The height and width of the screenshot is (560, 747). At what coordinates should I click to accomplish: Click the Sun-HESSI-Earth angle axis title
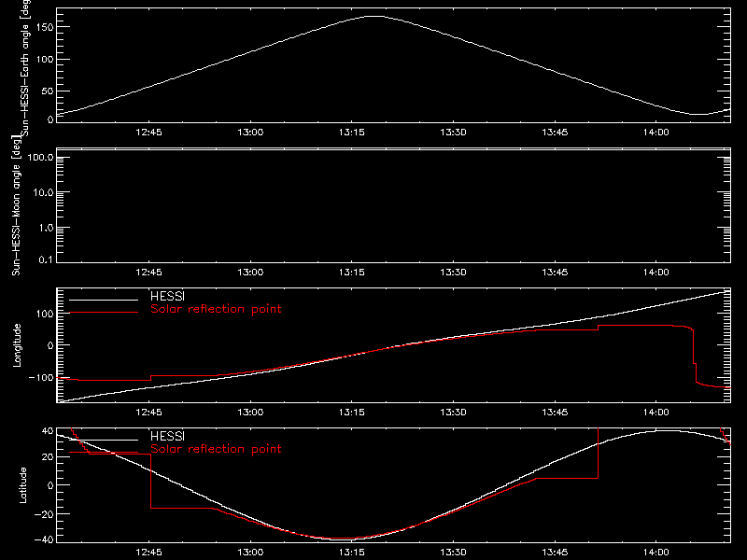pyautogui.click(x=25, y=68)
